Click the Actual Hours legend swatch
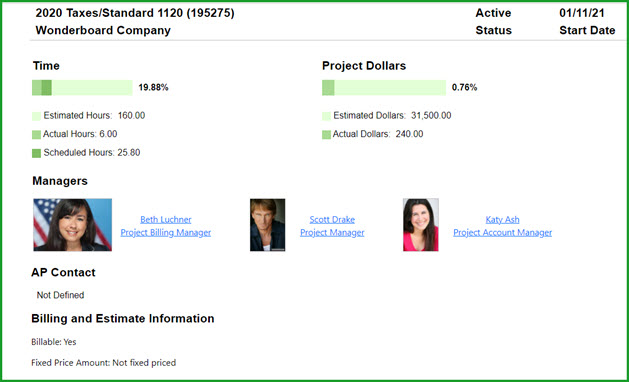 (x=37, y=134)
